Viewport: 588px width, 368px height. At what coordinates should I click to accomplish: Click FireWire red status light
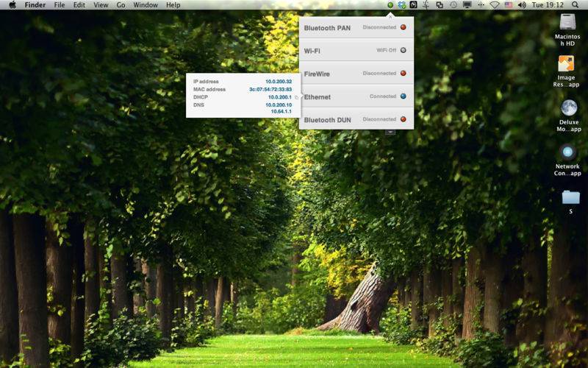403,73
